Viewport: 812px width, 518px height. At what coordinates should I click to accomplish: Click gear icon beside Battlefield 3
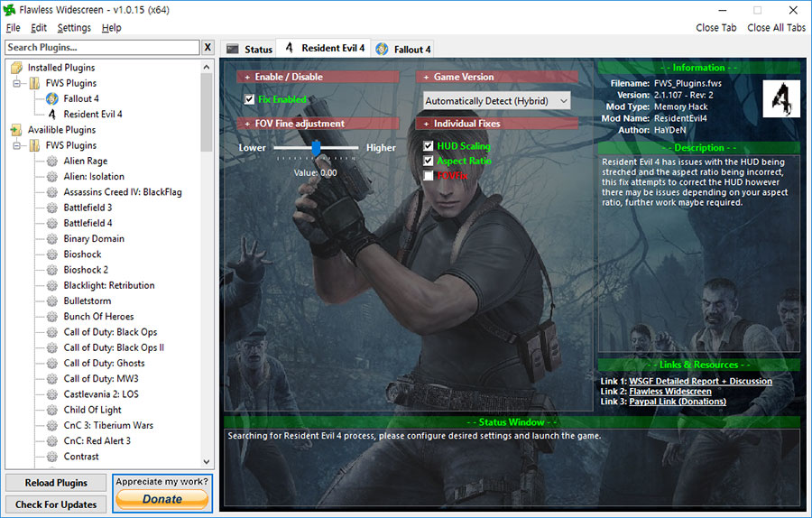coord(51,208)
